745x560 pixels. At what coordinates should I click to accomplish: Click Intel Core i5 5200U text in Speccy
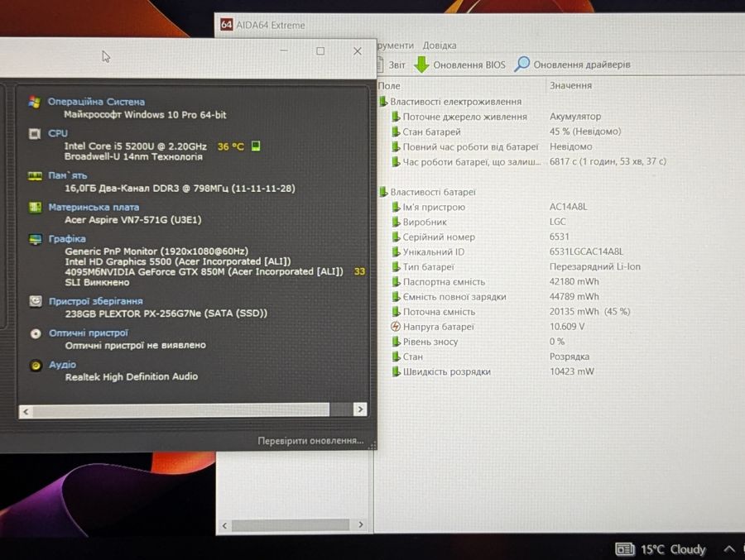(x=136, y=146)
